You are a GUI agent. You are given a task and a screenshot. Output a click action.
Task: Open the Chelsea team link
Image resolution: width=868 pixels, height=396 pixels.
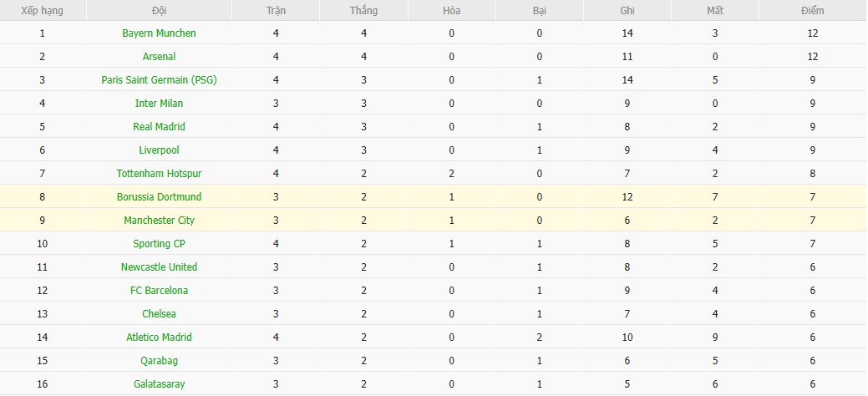click(159, 314)
